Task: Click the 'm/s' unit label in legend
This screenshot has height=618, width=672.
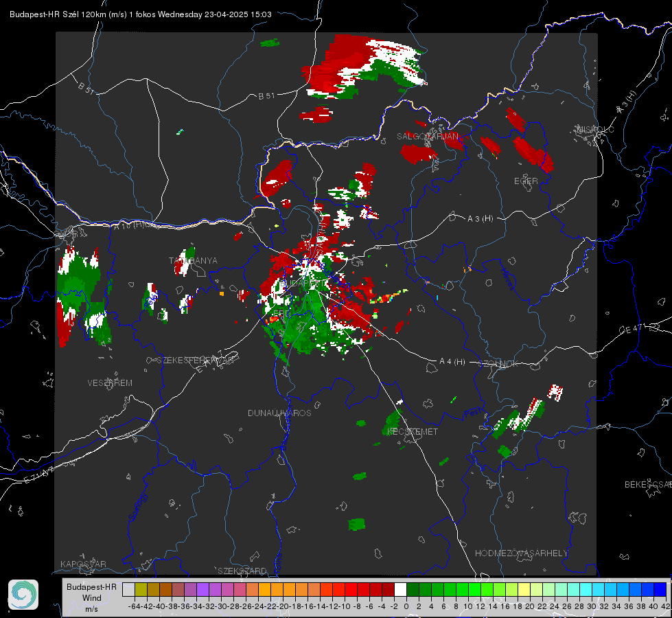Action: [92, 609]
